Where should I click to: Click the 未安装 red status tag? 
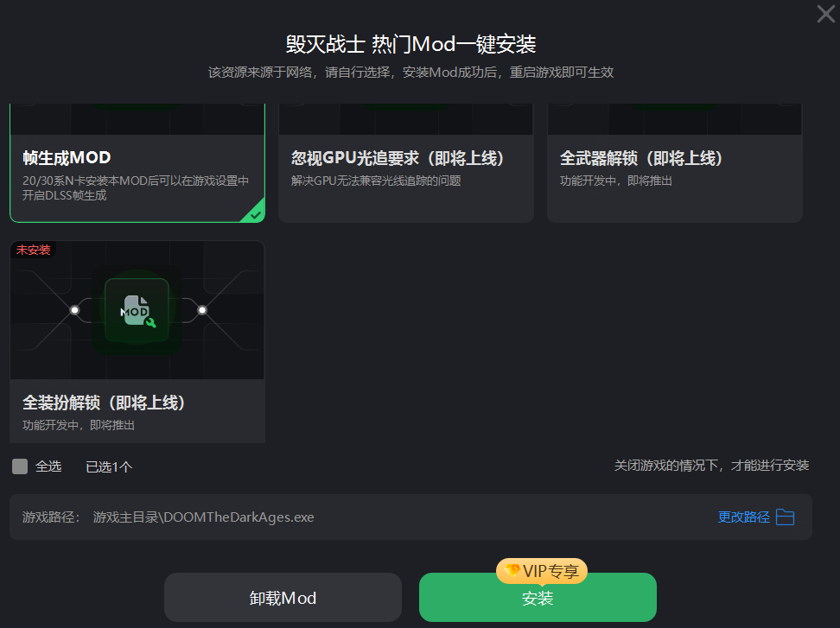pyautogui.click(x=33, y=250)
